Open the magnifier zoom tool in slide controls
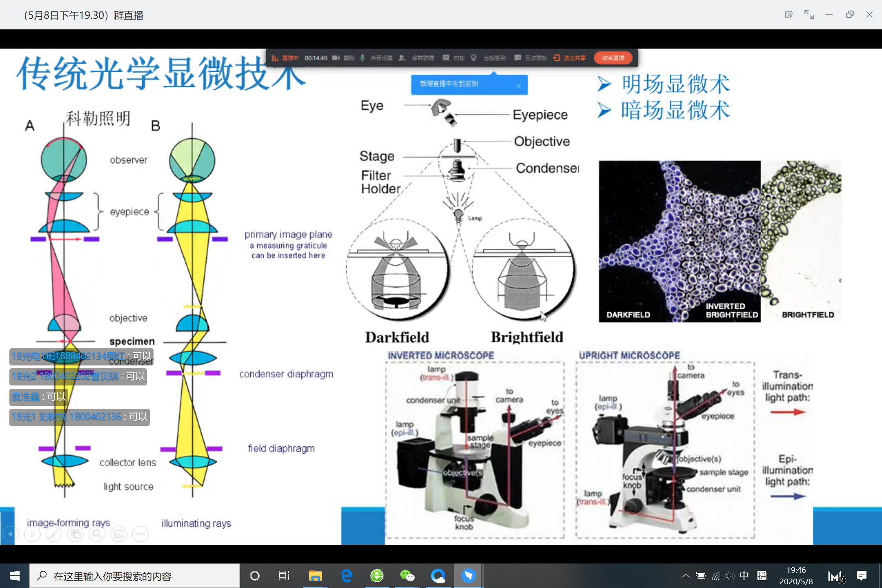Image resolution: width=882 pixels, height=588 pixels. coord(97,534)
